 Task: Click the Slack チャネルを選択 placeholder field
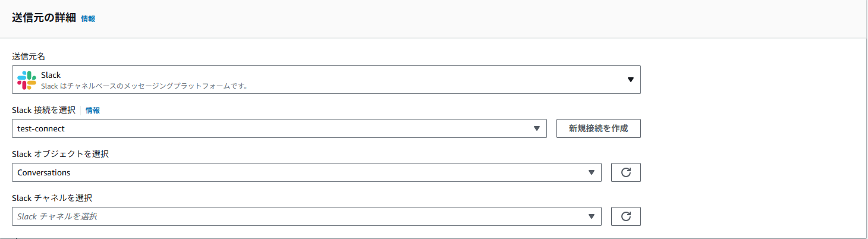[307, 216]
